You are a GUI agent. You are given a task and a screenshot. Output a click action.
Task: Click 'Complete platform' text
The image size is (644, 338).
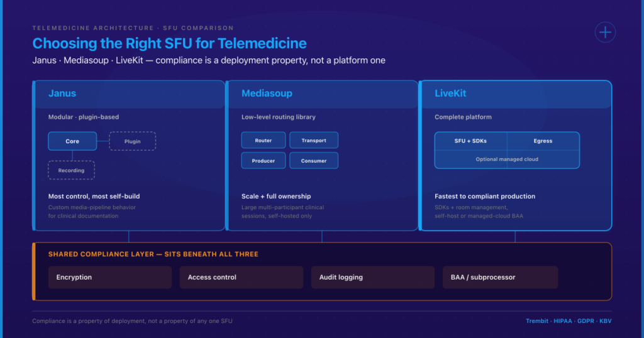463,117
